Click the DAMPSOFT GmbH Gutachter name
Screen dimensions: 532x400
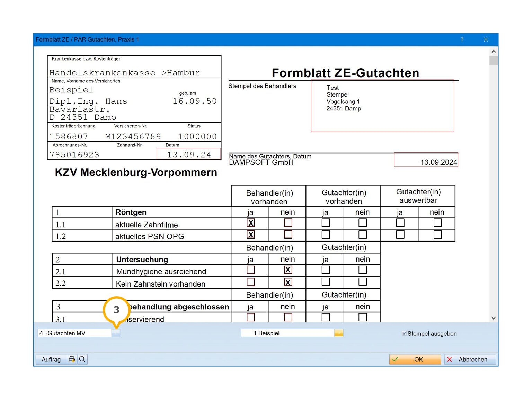[261, 162]
